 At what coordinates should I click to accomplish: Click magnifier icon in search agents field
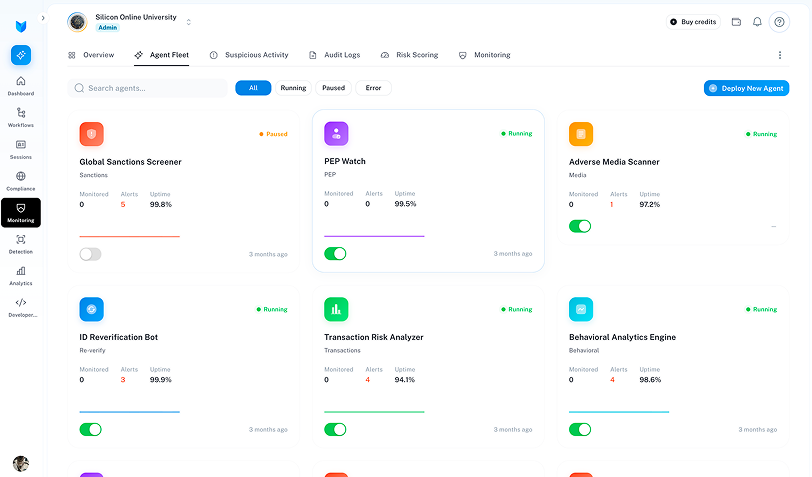pos(79,88)
